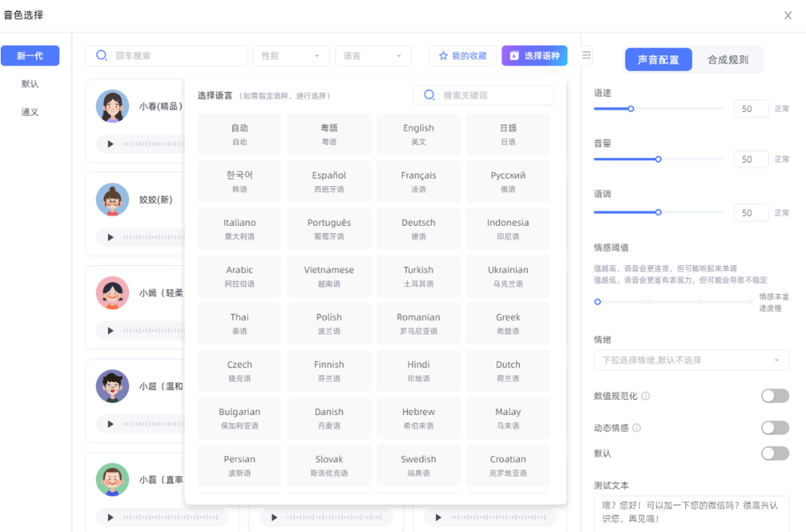The height and width of the screenshot is (532, 806).
Task: Click the info icon next to 数值规范化
Action: click(646, 396)
